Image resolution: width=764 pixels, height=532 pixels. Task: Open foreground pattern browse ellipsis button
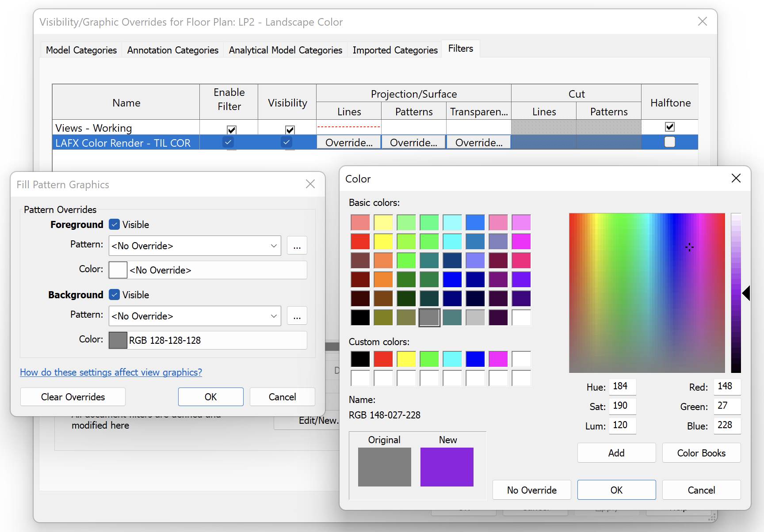(297, 246)
